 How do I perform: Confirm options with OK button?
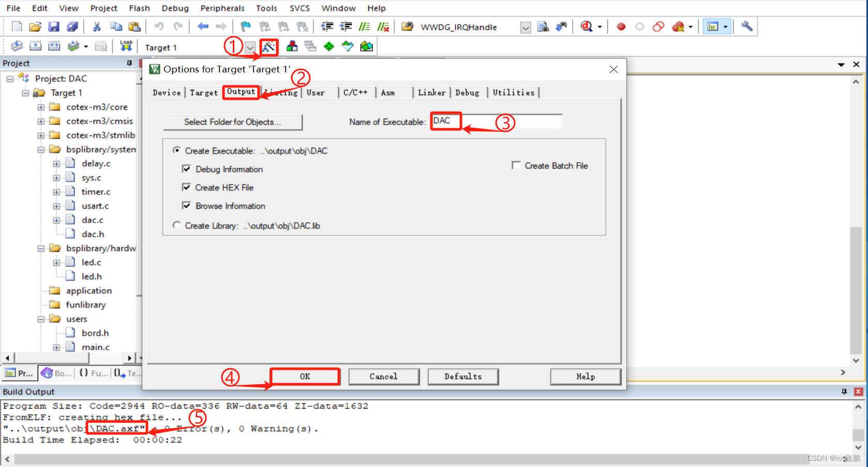point(305,376)
